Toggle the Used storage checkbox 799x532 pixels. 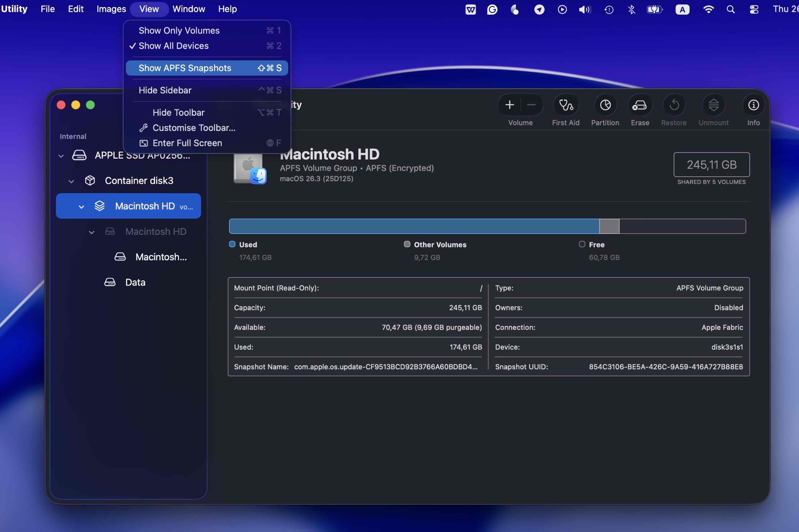232,244
